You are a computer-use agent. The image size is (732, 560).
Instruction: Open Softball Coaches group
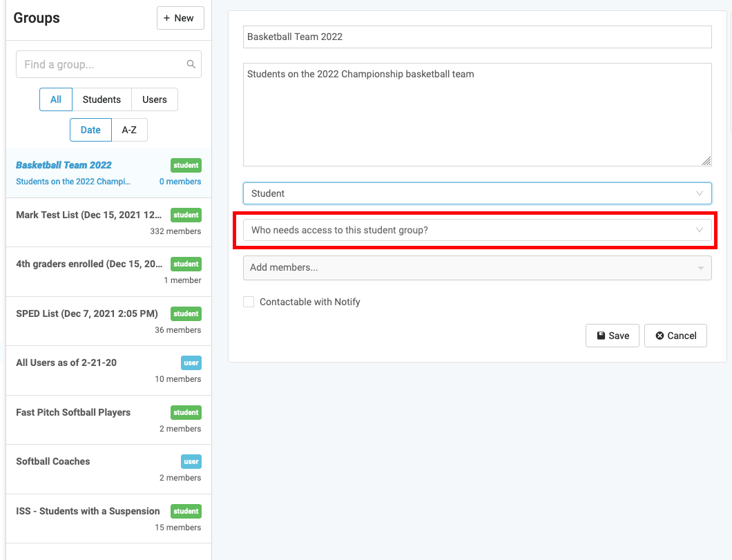click(x=109, y=470)
